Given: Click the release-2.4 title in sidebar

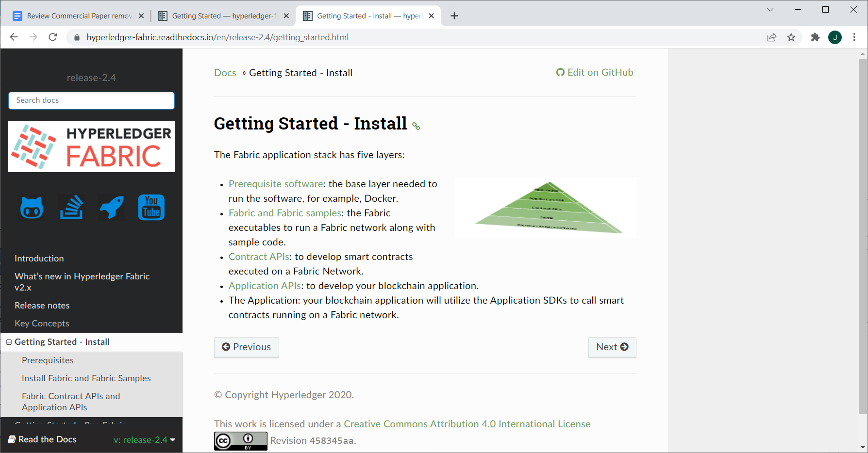Looking at the screenshot, I should pyautogui.click(x=91, y=78).
